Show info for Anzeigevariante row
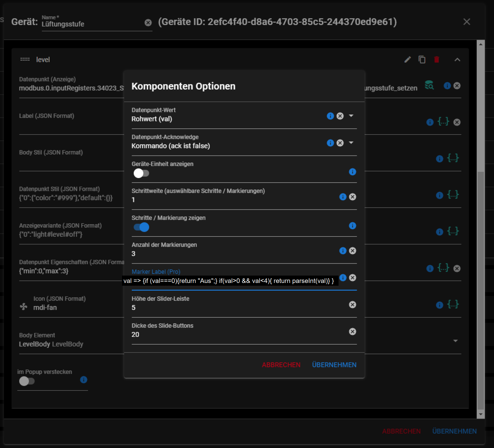Screen dimensions: 494x448 (x=440, y=232)
